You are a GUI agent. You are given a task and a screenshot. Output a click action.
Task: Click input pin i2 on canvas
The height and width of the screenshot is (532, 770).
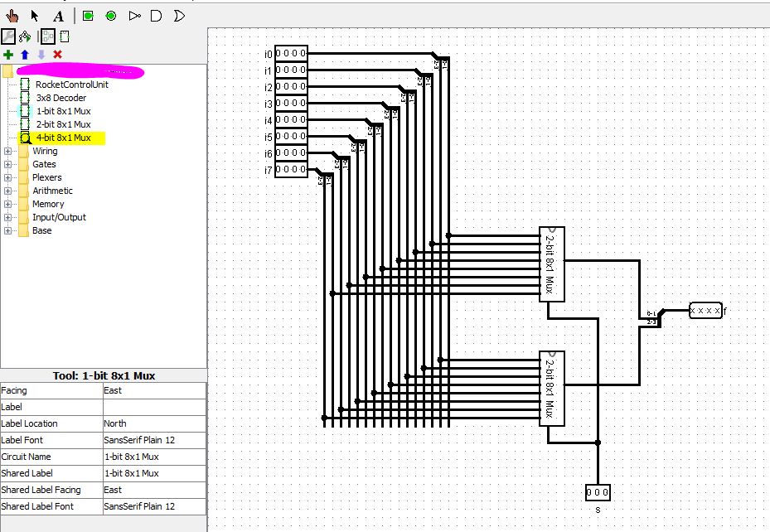[291, 86]
